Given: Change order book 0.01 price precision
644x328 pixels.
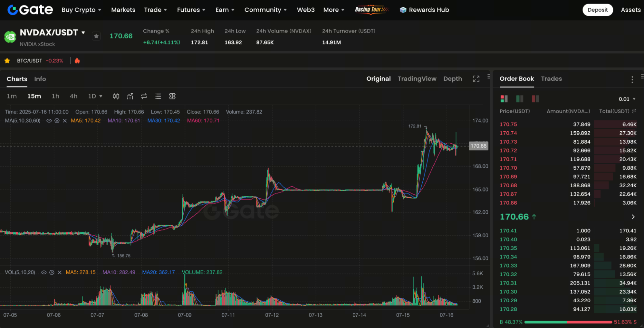Looking at the screenshot, I should click(x=627, y=99).
